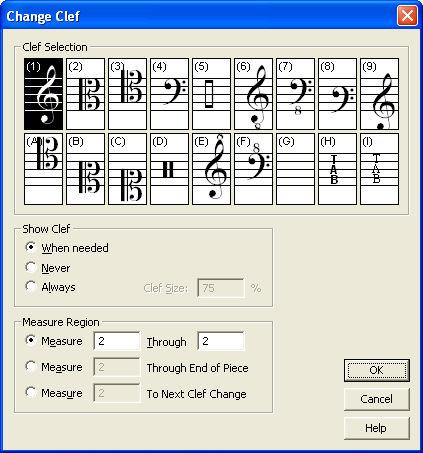The width and height of the screenshot is (423, 453).
Task: Select bass clef with 8 above (F)
Action: click(x=253, y=169)
